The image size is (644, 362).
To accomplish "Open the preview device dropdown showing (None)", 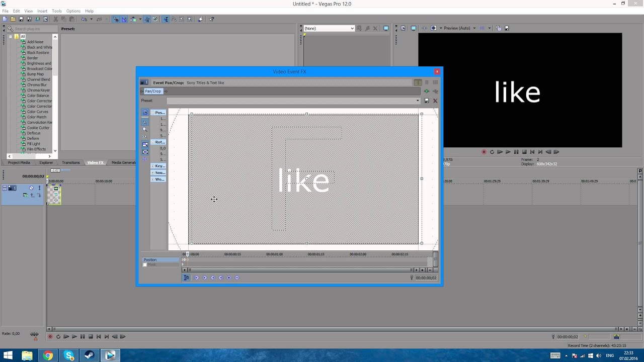I will (329, 28).
